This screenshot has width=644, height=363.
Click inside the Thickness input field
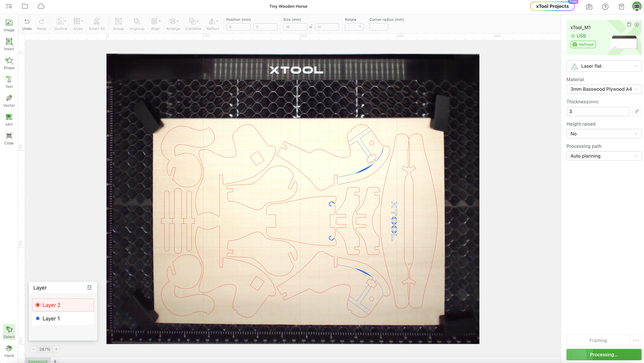click(597, 111)
